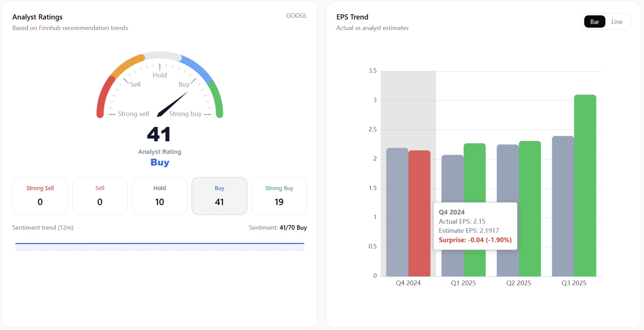Toggle the Buy rating card selection
This screenshot has height=330, width=644.
point(219,196)
